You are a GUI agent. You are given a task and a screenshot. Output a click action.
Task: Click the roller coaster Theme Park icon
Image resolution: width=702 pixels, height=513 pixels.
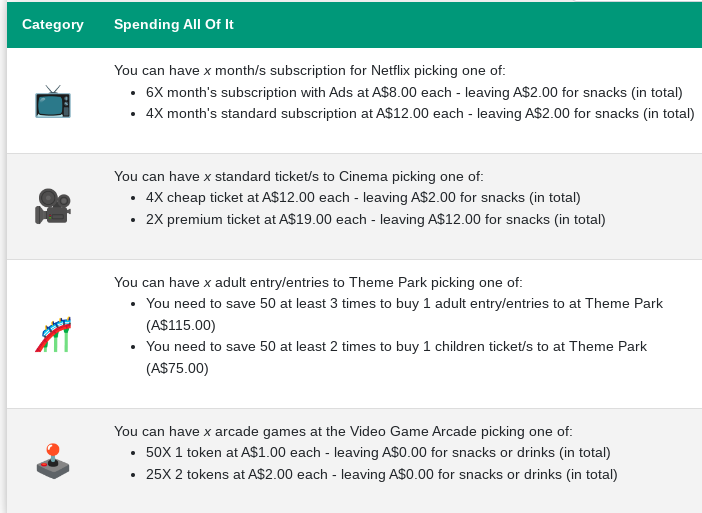(x=52, y=334)
